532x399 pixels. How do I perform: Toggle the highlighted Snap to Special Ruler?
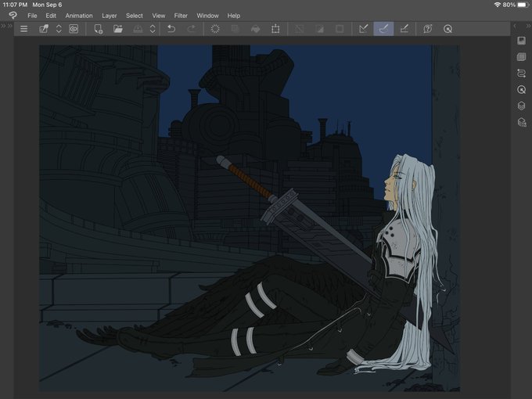[x=383, y=29]
